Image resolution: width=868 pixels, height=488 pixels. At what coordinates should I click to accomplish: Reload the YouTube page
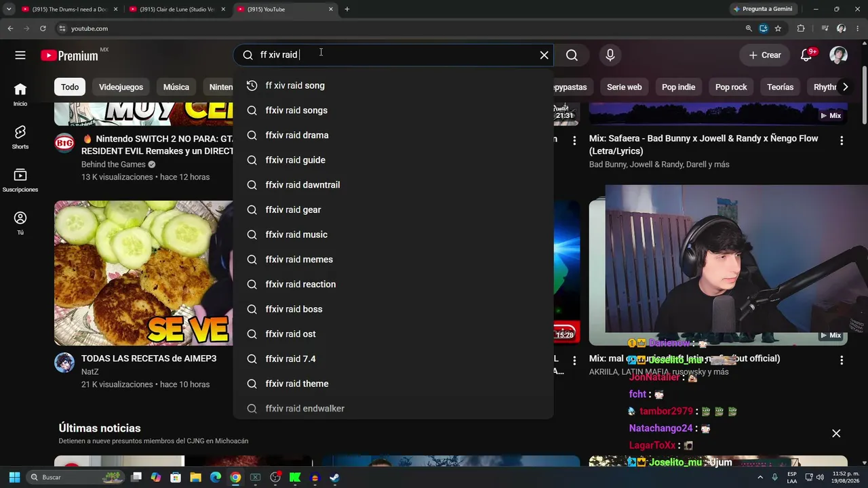coord(43,28)
